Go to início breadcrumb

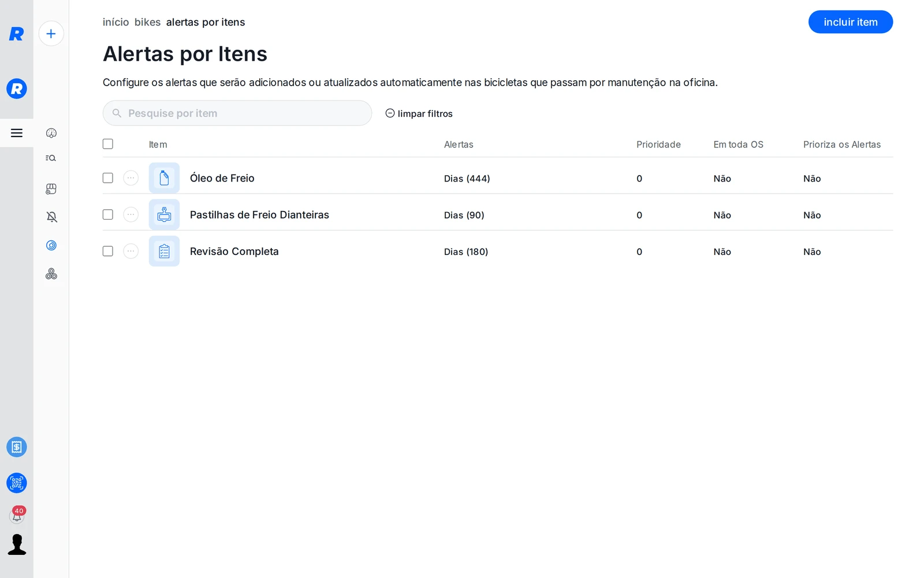click(x=116, y=22)
